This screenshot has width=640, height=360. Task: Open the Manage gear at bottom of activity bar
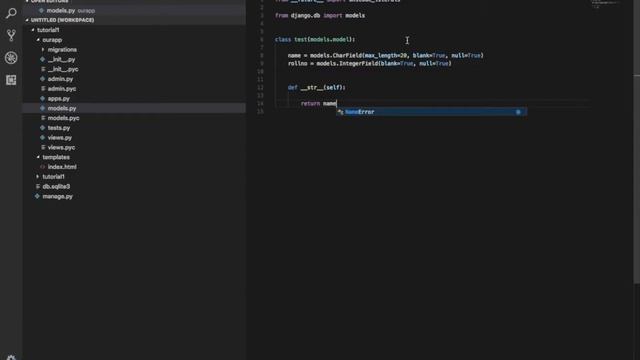[11, 357]
